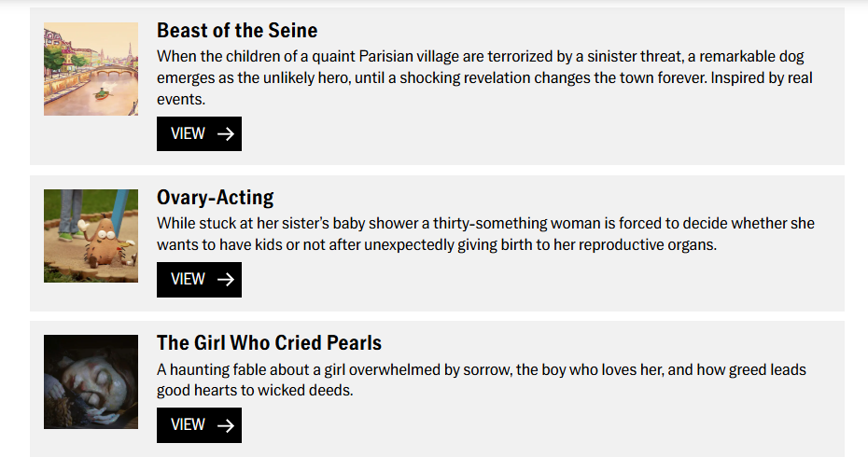Click the word VIEW under the Parisian village synopsis
The image size is (868, 471).
(188, 134)
